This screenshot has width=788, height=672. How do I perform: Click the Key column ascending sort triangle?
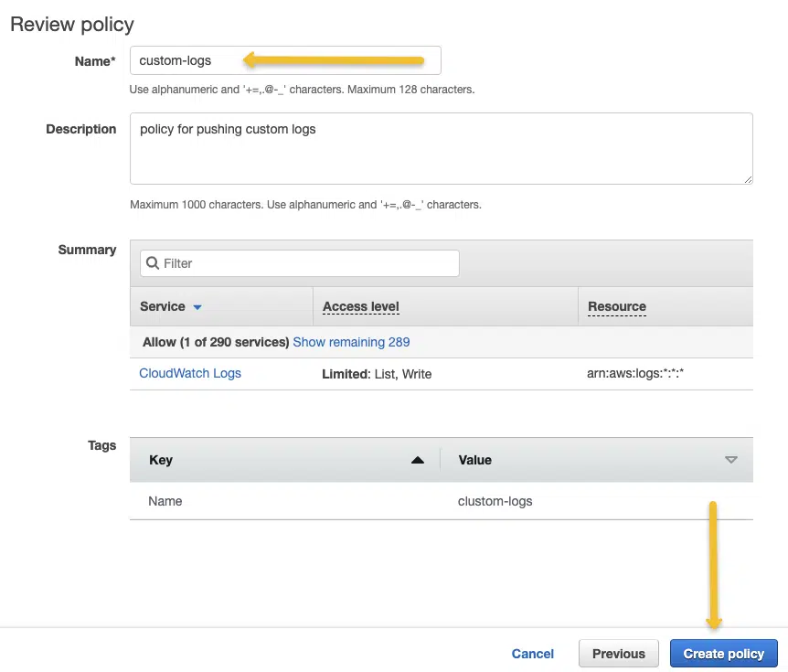click(x=417, y=460)
